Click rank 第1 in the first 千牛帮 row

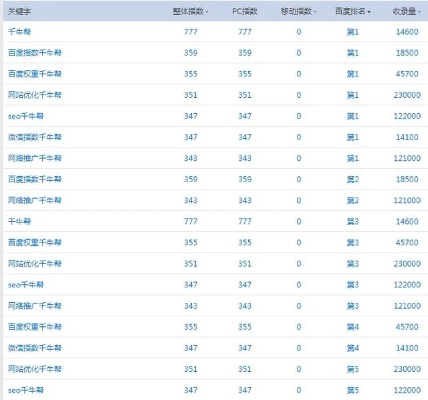[353, 32]
